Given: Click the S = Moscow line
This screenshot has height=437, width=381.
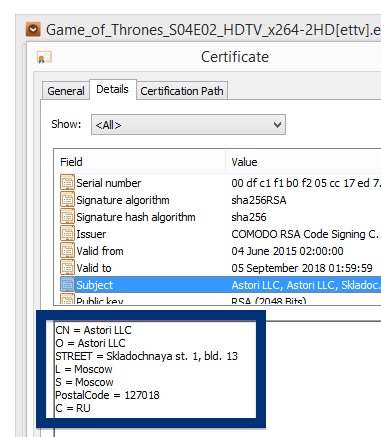Looking at the screenshot, I should [84, 382].
